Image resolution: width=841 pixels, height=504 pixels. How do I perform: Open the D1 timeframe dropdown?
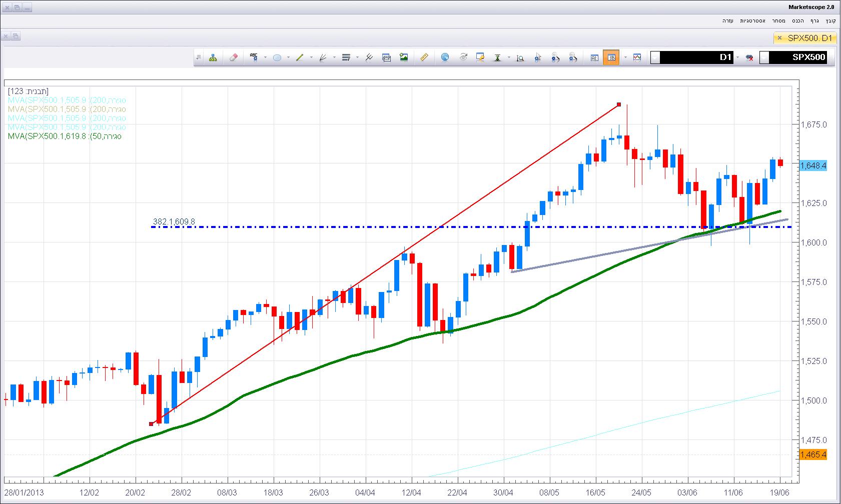coord(655,57)
